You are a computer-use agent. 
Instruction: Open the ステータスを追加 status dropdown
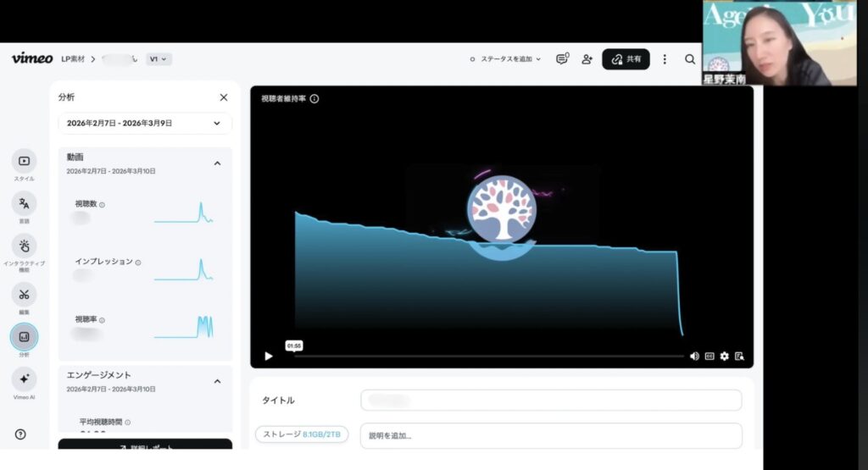506,59
